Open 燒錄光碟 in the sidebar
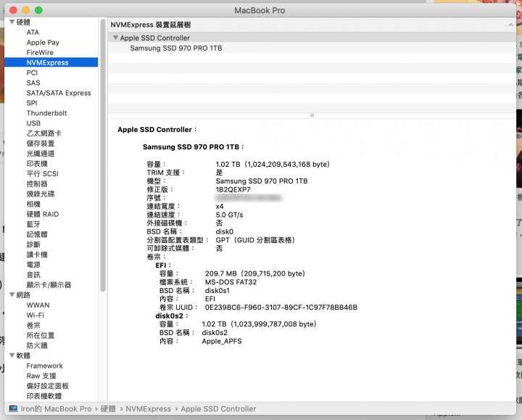Viewport: 522px width, 420px height. pos(41,194)
